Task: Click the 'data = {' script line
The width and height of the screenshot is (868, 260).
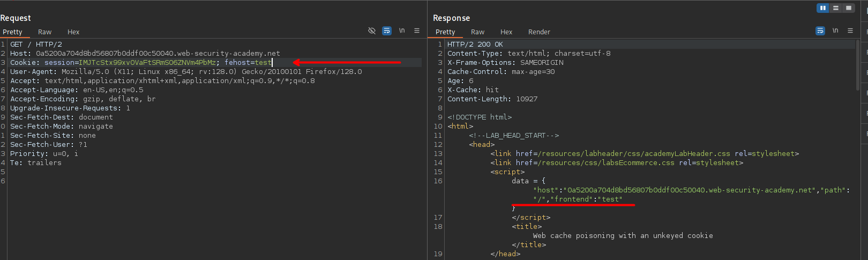Action: pos(528,181)
